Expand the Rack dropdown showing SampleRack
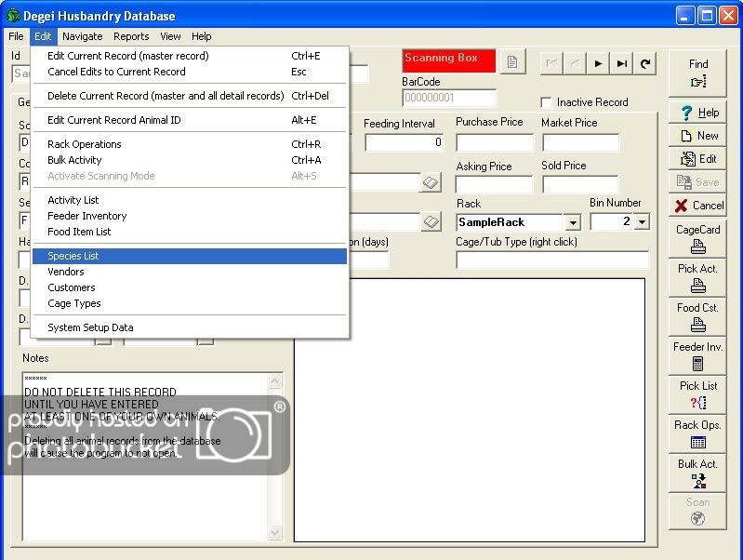This screenshot has height=560, width=743. [573, 222]
